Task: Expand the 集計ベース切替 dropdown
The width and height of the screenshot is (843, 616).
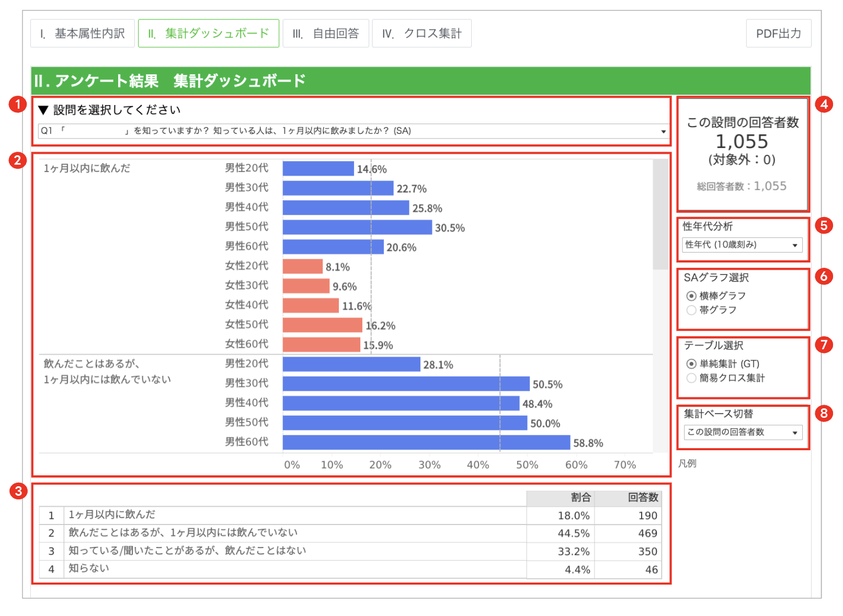Action: coord(743,432)
